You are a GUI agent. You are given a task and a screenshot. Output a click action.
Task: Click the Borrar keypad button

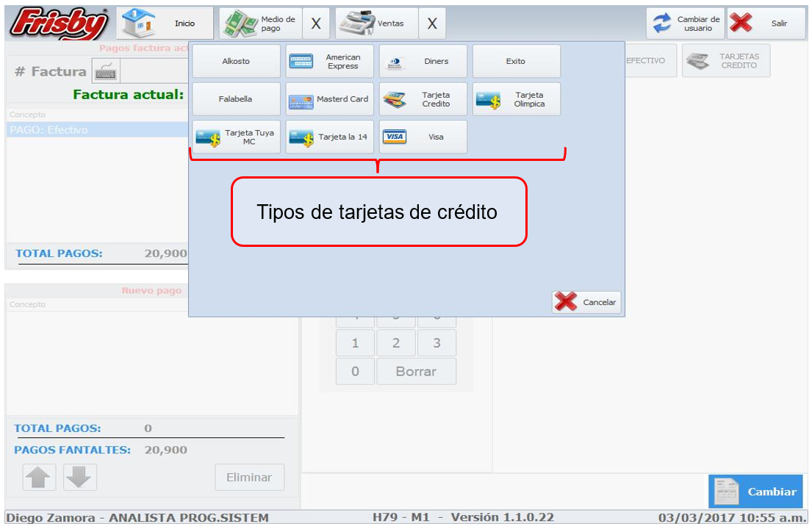pyautogui.click(x=417, y=371)
